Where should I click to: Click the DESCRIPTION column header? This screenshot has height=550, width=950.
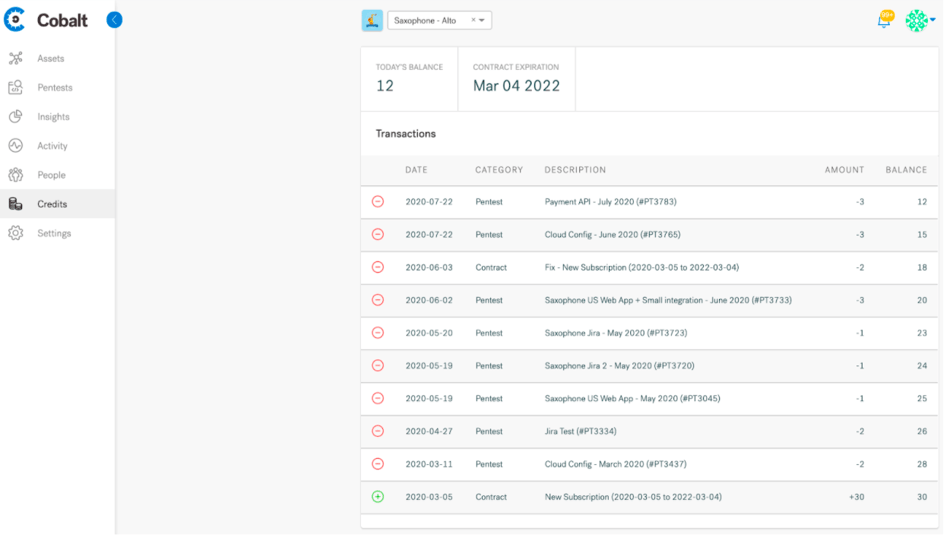[575, 170]
